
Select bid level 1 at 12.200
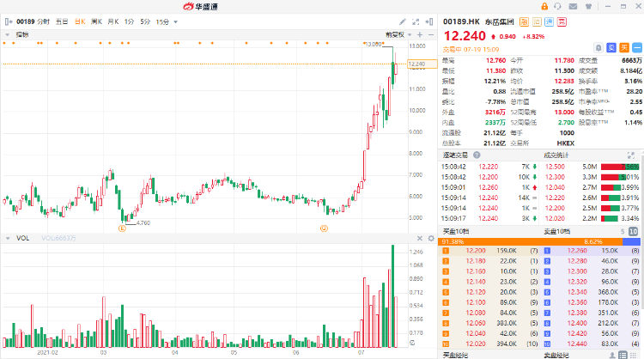pyautogui.click(x=489, y=251)
